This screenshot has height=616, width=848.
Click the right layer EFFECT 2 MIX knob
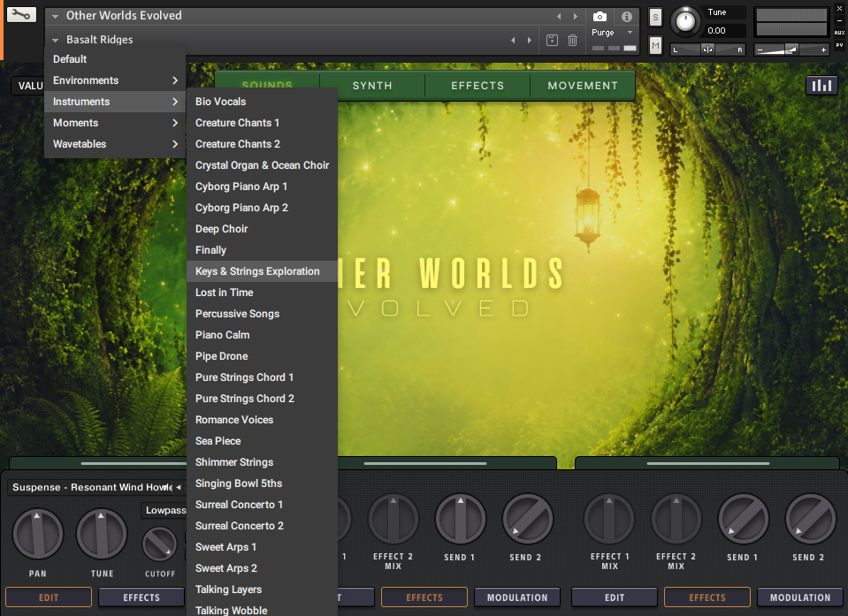pos(676,519)
